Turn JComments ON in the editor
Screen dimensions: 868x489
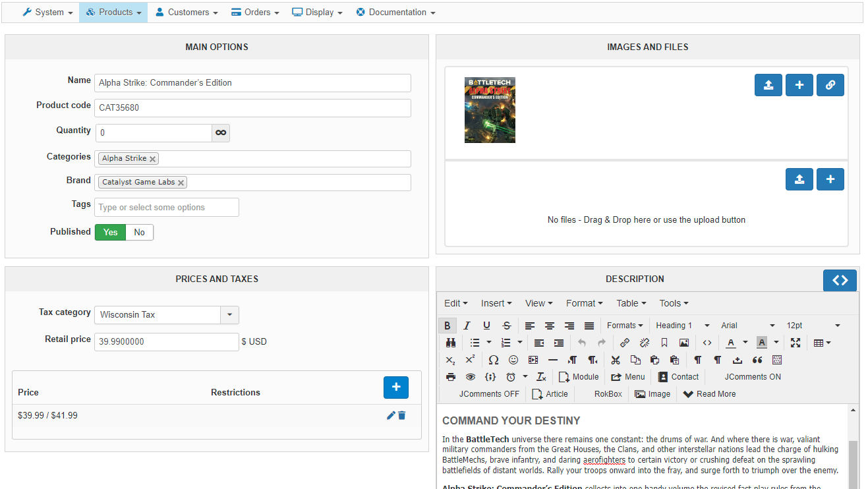coord(753,377)
